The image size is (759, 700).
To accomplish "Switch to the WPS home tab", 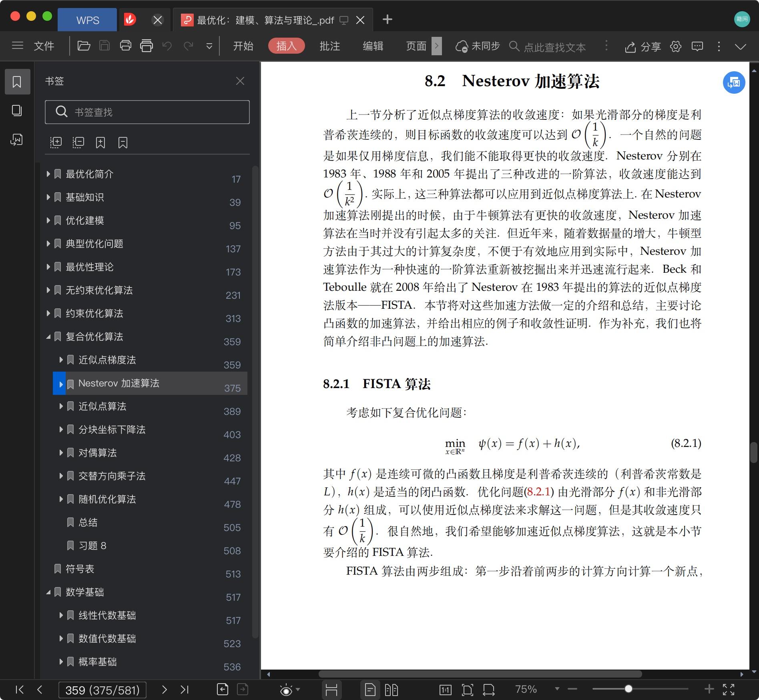I will 87,20.
